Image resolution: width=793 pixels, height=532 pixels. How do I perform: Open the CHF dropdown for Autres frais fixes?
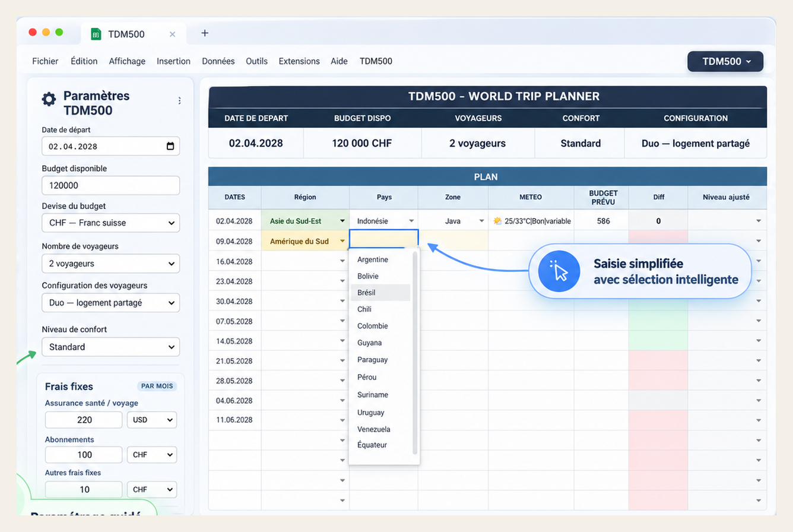pos(152,490)
